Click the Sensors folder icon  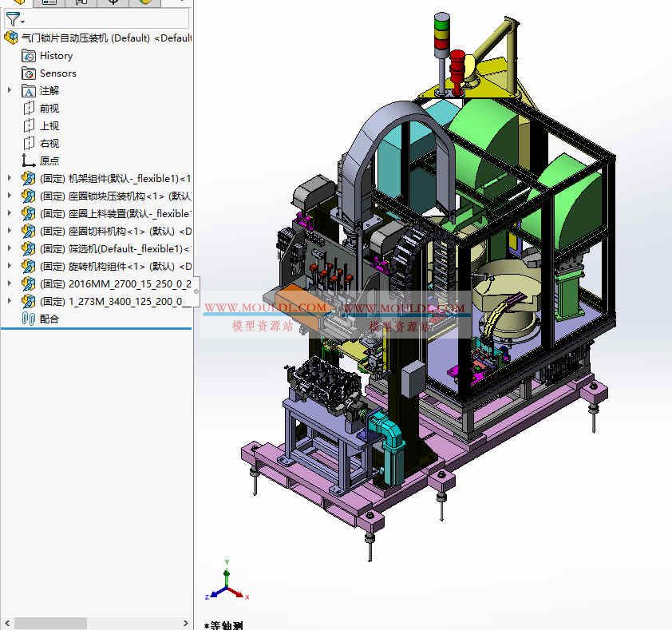(x=27, y=73)
